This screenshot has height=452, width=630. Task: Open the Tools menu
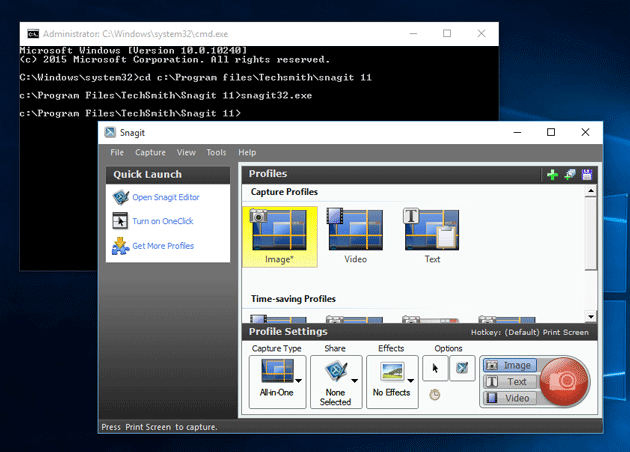(216, 153)
